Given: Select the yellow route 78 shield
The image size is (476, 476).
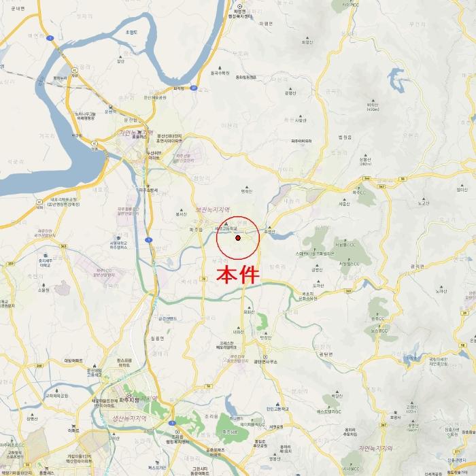Looking at the screenshot, I should 203,279.
